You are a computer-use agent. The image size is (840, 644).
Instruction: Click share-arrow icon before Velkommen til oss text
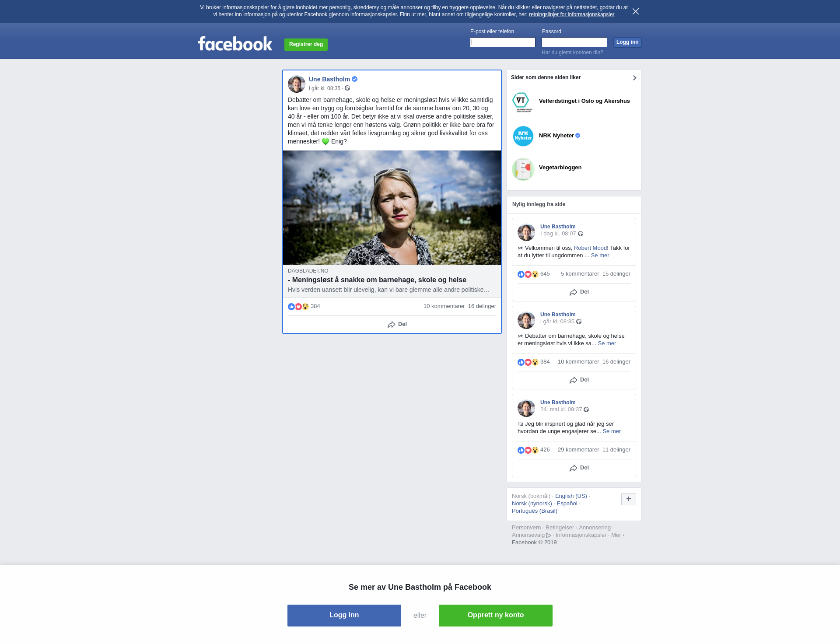pos(520,248)
